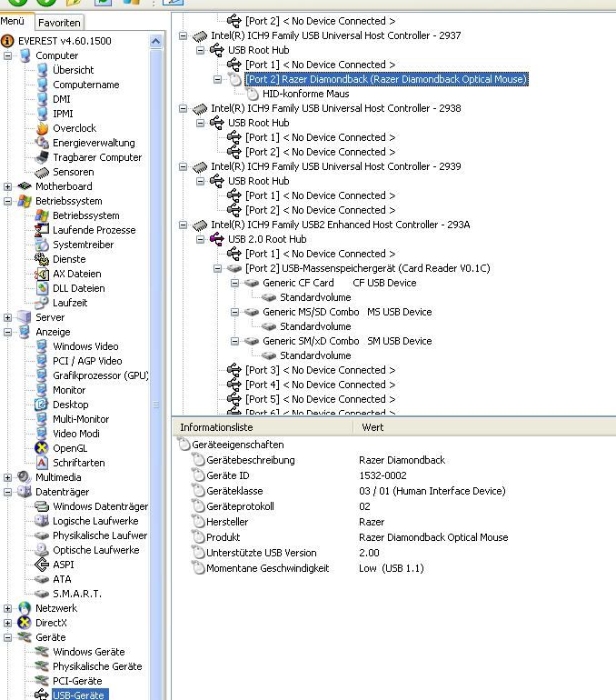
Task: Click the Laufende Prozesse icon
Action: 42,230
